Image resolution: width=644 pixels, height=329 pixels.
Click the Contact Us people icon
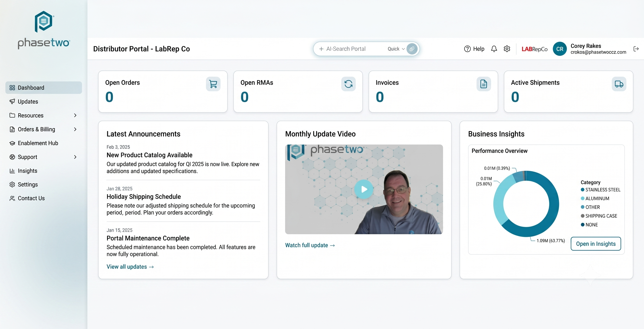tap(12, 198)
